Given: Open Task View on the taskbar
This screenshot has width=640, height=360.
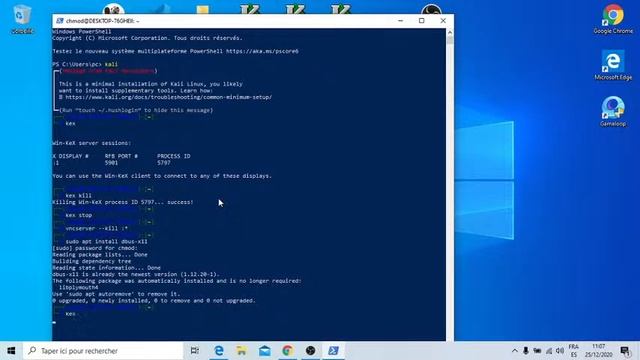Looking at the screenshot, I should click(x=195, y=351).
